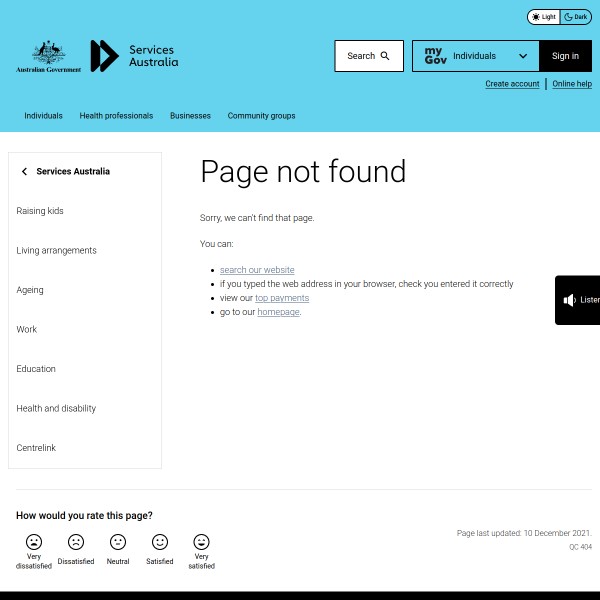
Task: Pick the Satisfied face rating
Action: click(x=160, y=542)
